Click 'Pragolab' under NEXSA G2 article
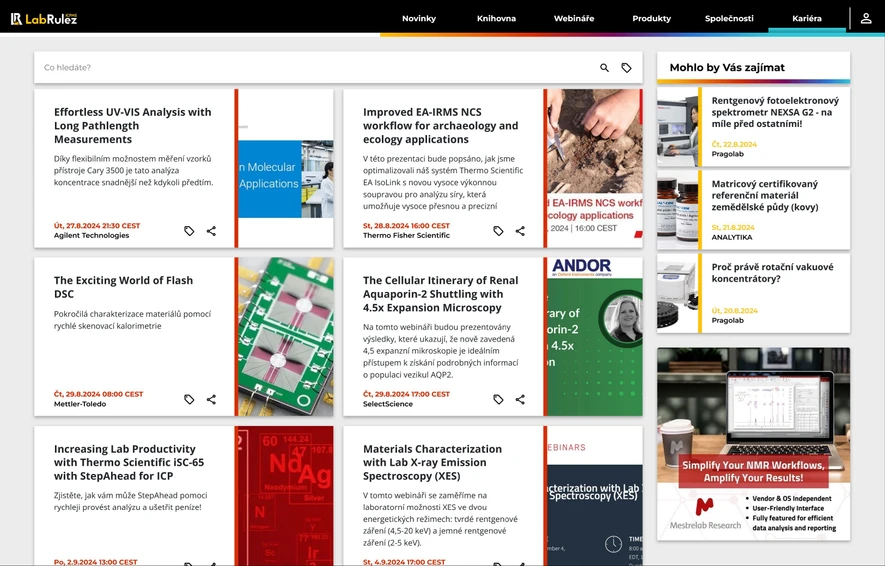Viewport: 885px width, 566px height. pos(728,154)
